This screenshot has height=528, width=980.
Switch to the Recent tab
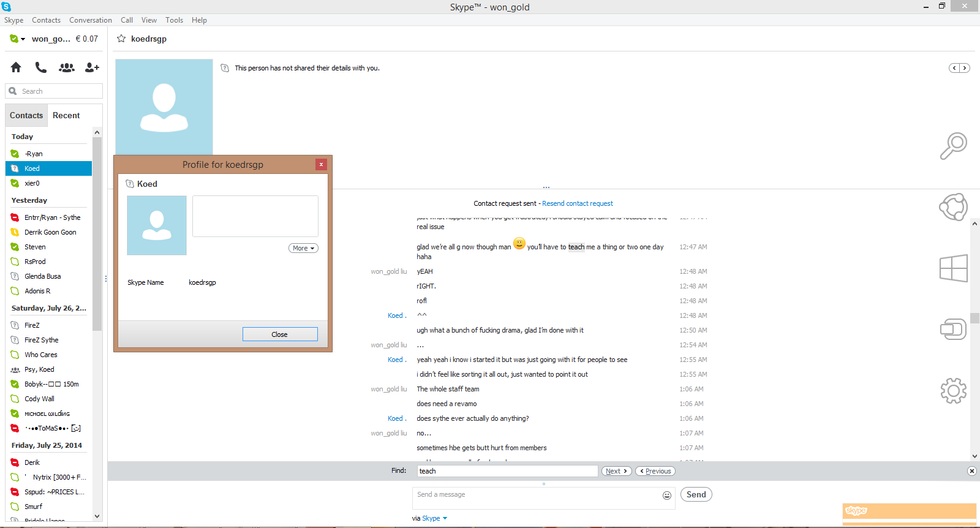point(66,115)
